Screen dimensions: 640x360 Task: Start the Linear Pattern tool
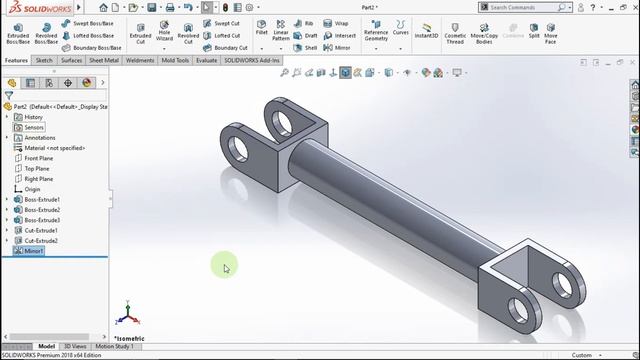point(281,30)
